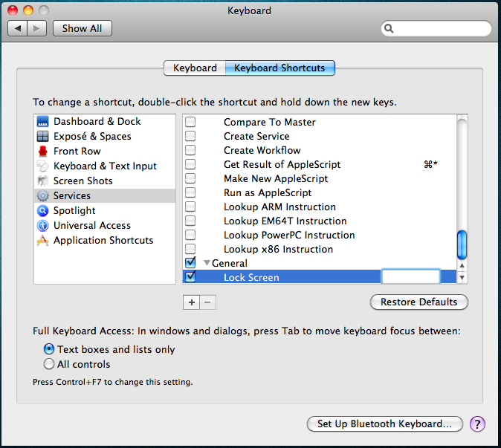Image resolution: width=501 pixels, height=448 pixels.
Task: Click the Front Row red chair icon
Action: [x=42, y=151]
